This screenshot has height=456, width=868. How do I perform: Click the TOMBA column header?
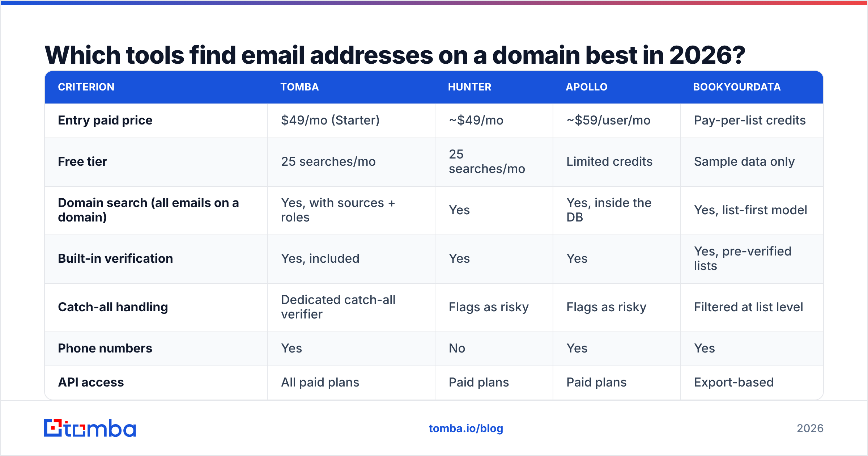(x=299, y=87)
